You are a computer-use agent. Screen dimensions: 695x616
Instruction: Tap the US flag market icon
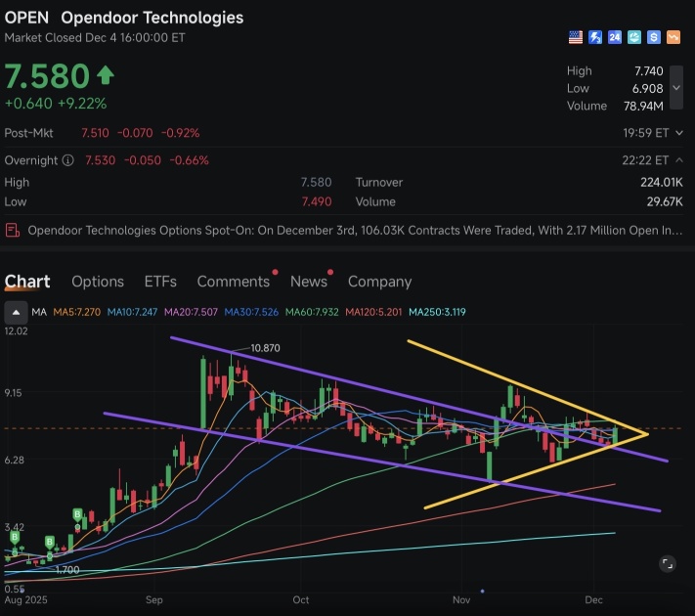tap(576, 37)
